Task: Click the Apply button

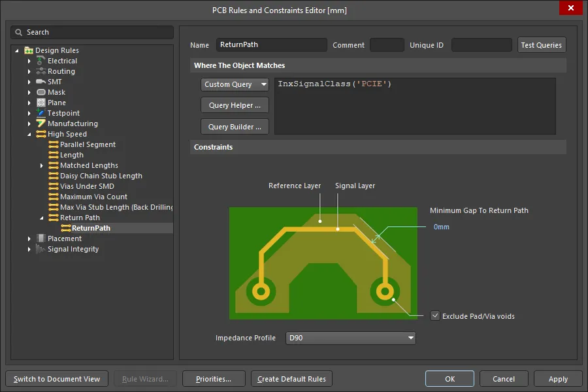Action: click(x=558, y=379)
